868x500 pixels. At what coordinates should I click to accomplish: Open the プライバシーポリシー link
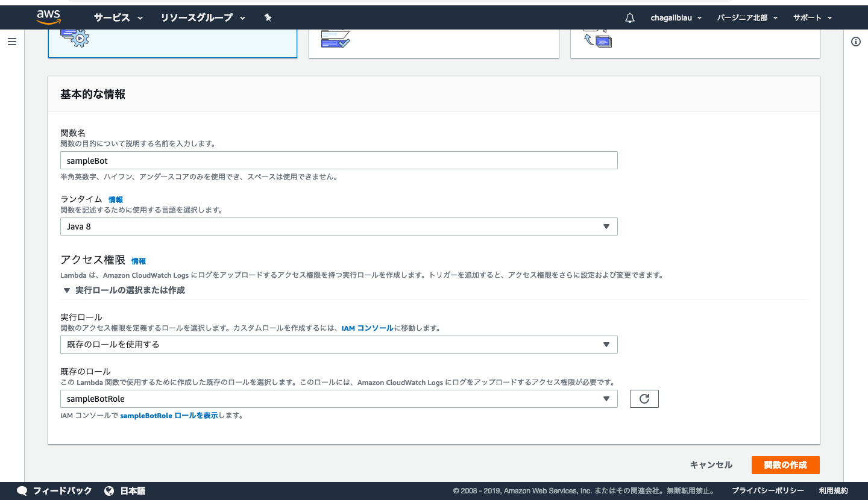[x=768, y=491]
